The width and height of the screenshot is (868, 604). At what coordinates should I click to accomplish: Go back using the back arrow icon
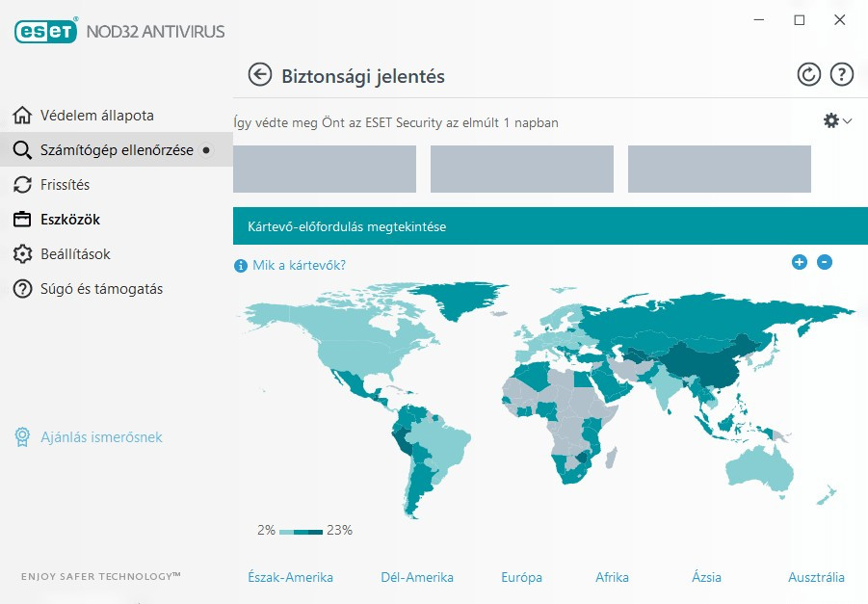click(259, 75)
